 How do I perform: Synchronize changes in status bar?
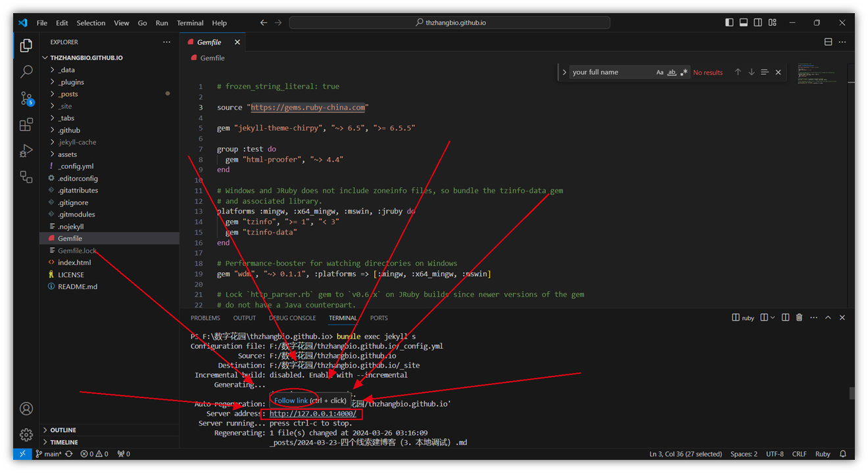[x=68, y=454]
